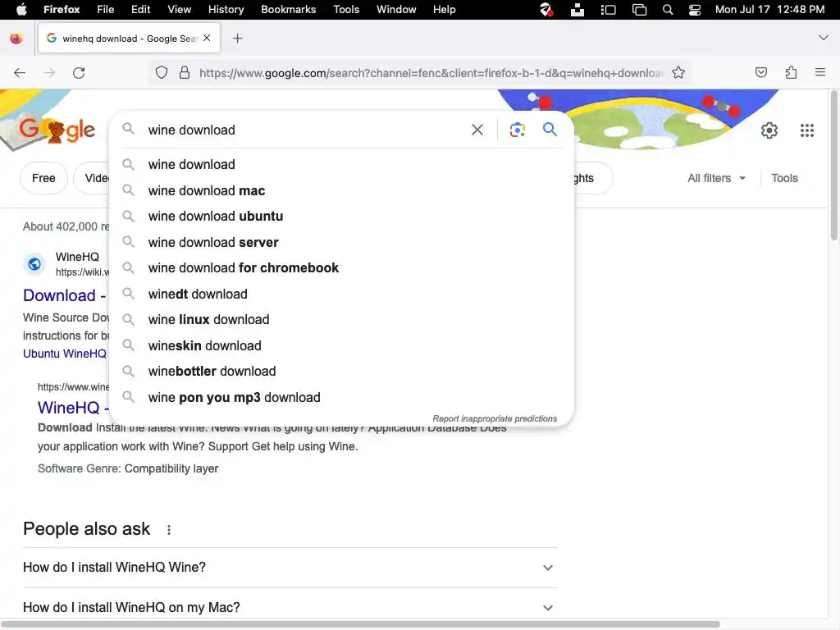Screen dimensions: 840x630
Task: Open the Bookmarks menu
Action: (288, 10)
